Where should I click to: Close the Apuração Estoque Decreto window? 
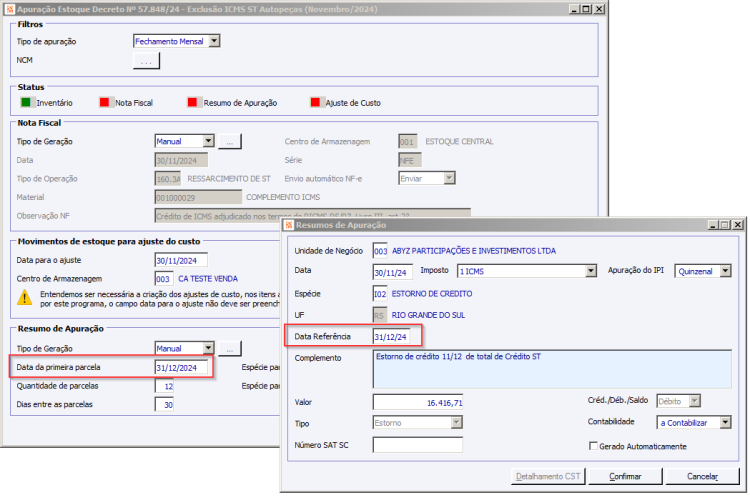pos(599,9)
